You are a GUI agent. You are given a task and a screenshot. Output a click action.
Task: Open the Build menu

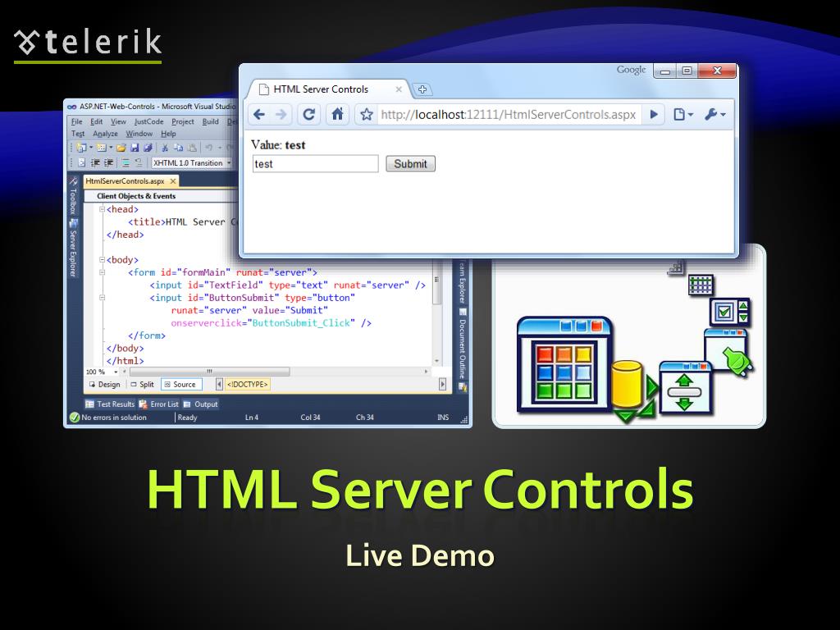coord(211,121)
